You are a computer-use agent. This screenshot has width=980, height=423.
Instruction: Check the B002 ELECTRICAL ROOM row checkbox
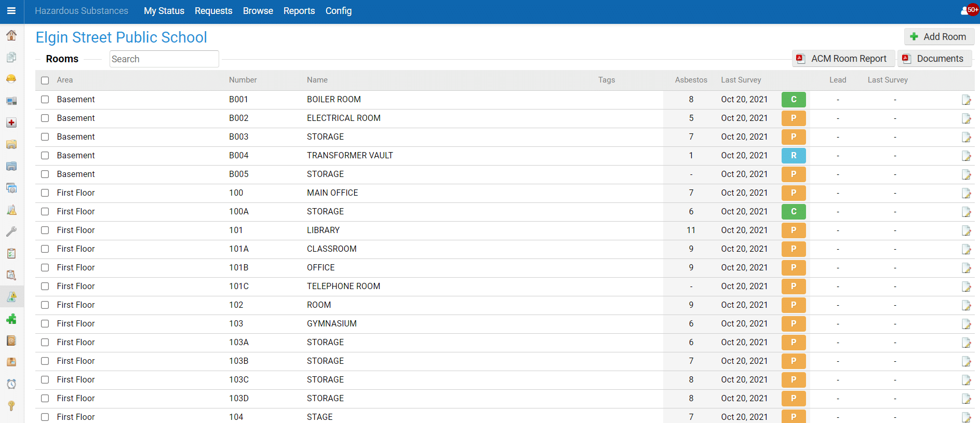[x=45, y=118]
